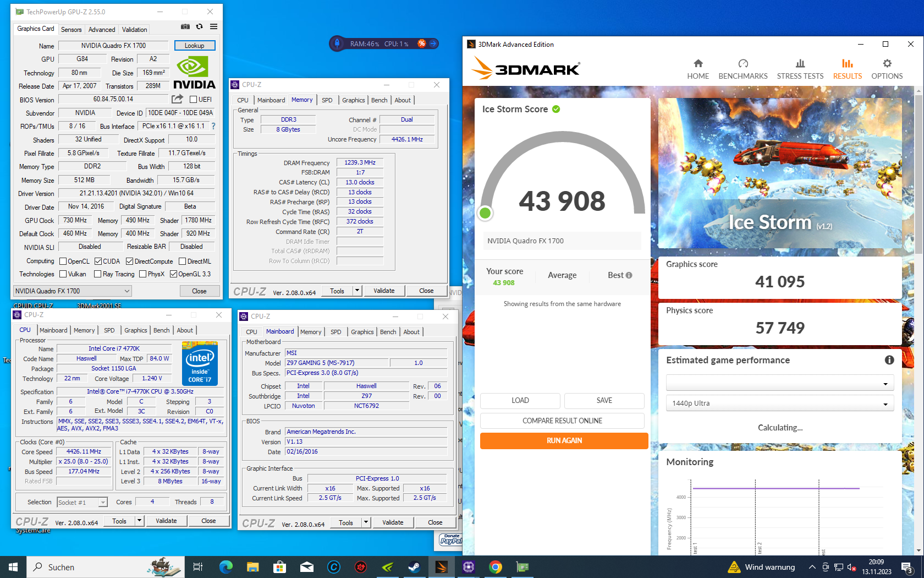Open Bench tab in the CPU-tab CPU-Z window
Viewport: 924px width, 578px height.
coord(162,330)
